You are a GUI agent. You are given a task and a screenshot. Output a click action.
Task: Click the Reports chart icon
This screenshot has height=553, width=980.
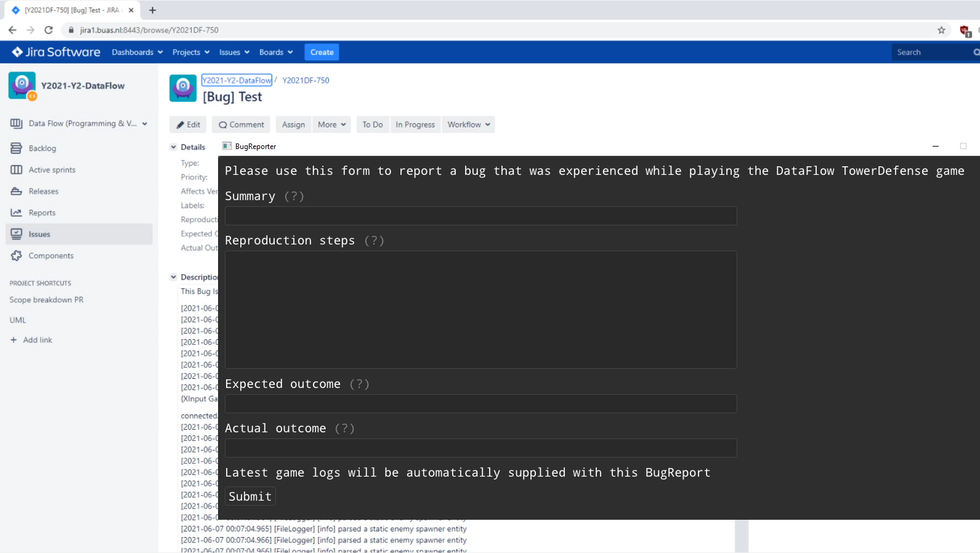tap(16, 212)
